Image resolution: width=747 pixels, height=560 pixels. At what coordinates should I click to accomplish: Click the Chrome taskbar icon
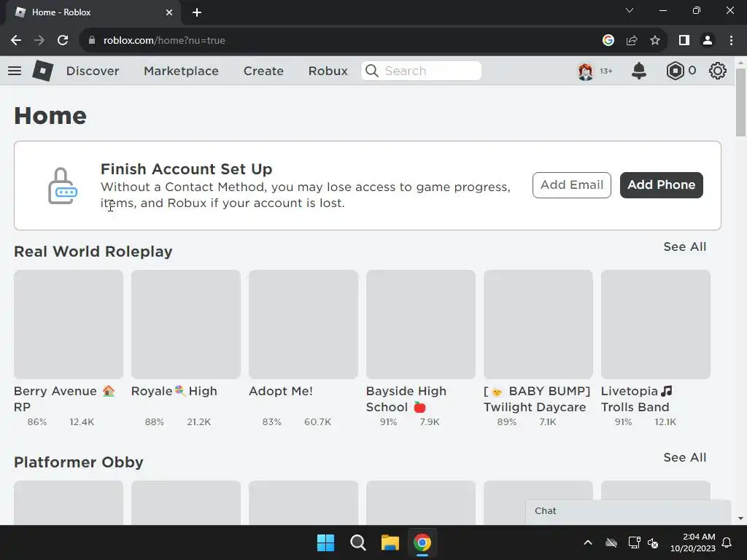[x=422, y=542]
